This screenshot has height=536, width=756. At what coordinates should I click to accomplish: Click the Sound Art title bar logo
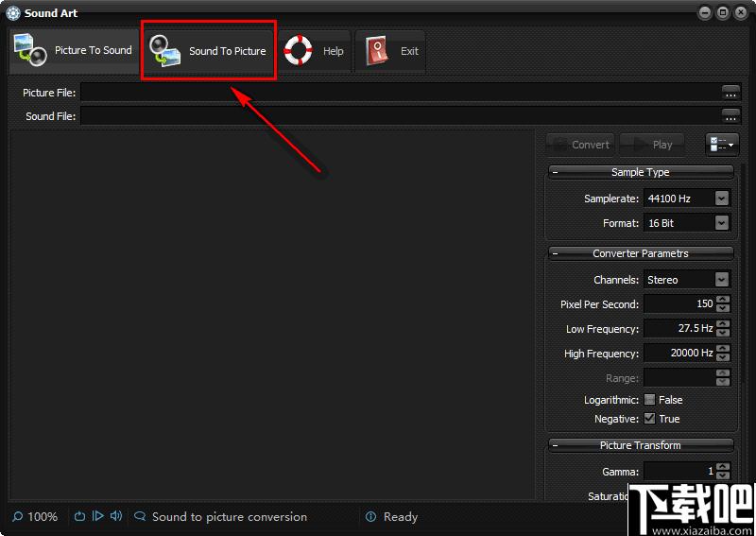tap(13, 13)
